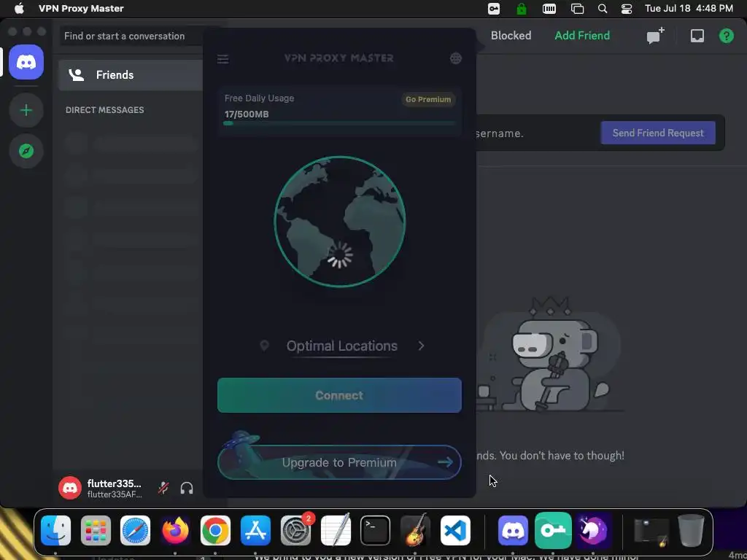The height and width of the screenshot is (560, 747).
Task: Open Safari from the dock
Action: (135, 530)
